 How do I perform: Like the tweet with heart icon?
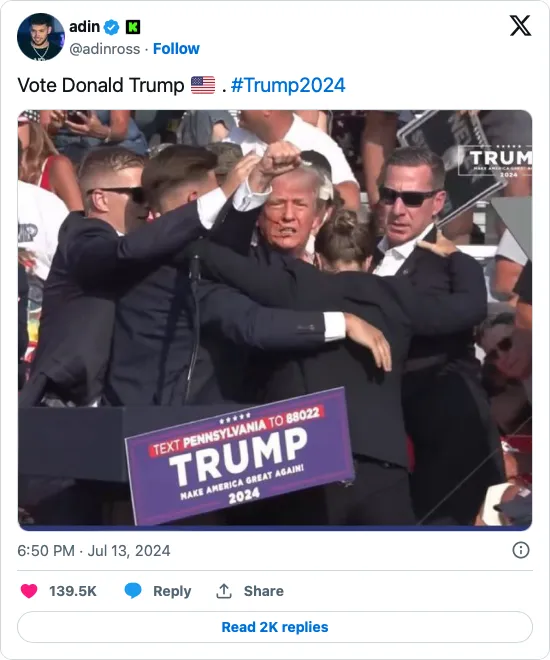point(29,591)
